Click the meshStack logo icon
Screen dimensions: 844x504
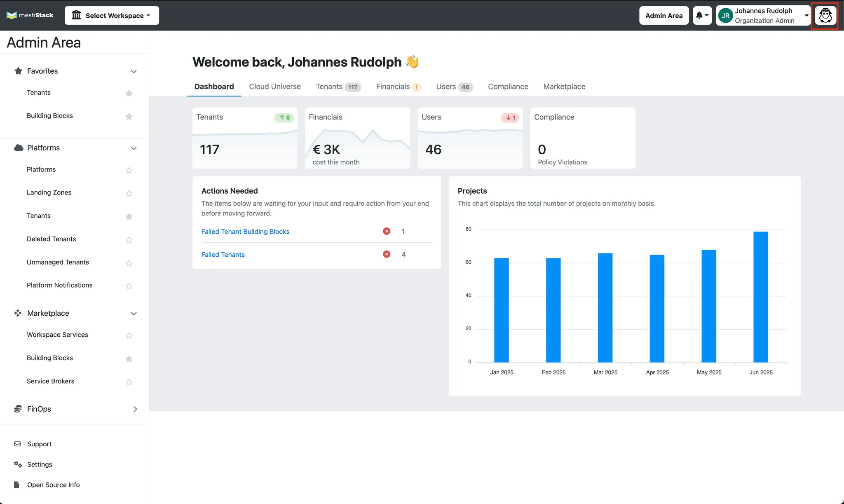(x=12, y=15)
